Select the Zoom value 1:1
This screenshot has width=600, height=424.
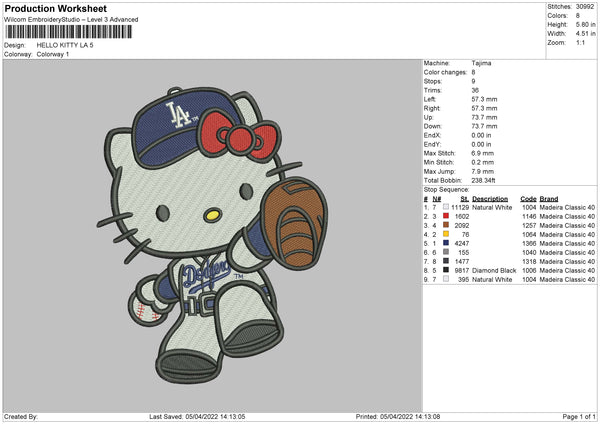click(580, 42)
